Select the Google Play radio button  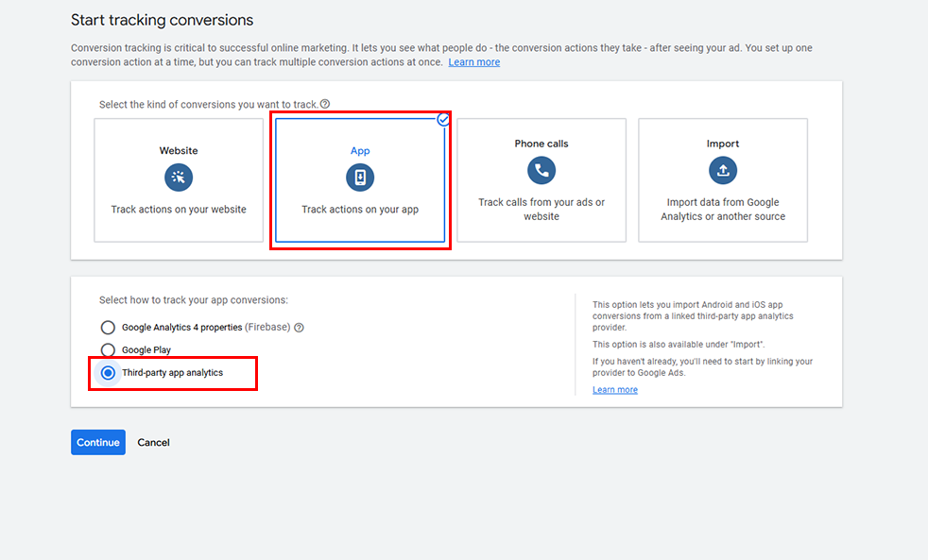tap(108, 350)
